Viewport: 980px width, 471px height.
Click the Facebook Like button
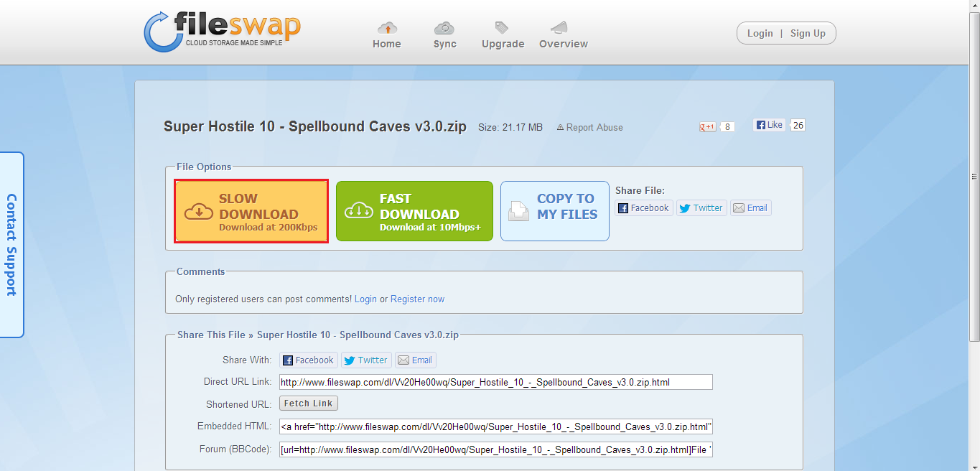click(x=769, y=125)
